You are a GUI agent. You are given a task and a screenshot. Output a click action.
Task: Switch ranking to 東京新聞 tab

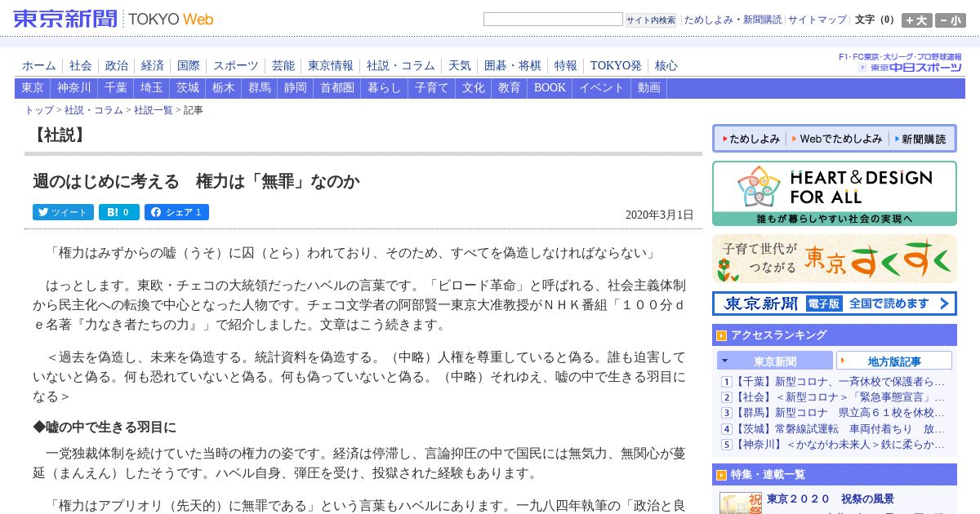pos(775,361)
